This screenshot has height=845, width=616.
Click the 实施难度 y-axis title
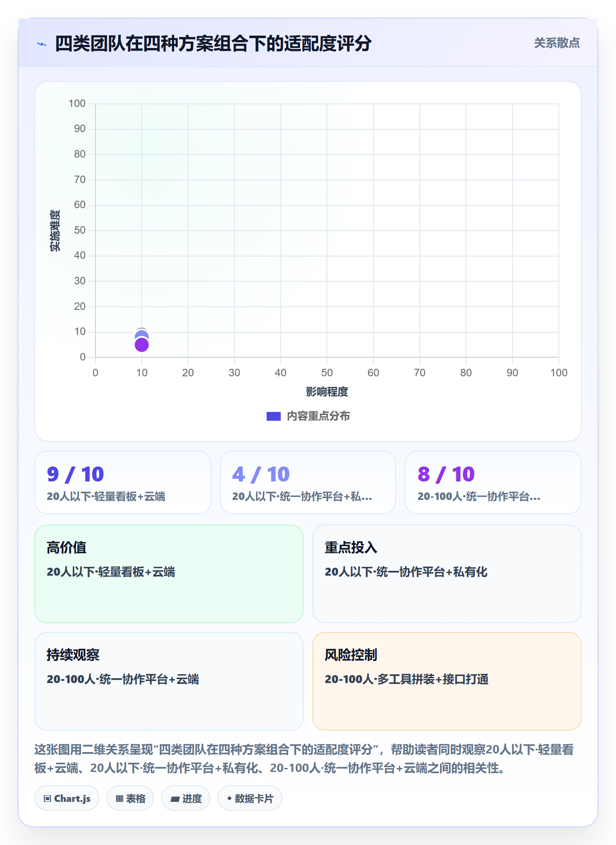[x=55, y=231]
